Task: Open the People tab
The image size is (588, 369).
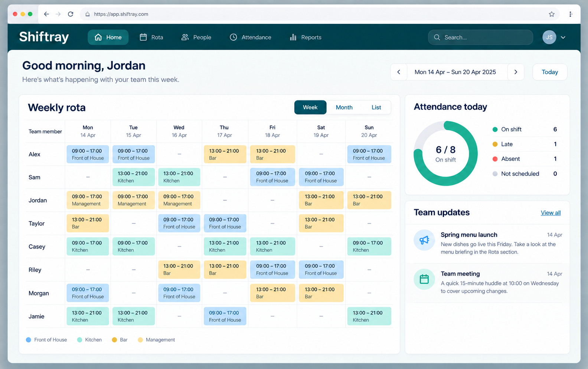Action: (196, 37)
